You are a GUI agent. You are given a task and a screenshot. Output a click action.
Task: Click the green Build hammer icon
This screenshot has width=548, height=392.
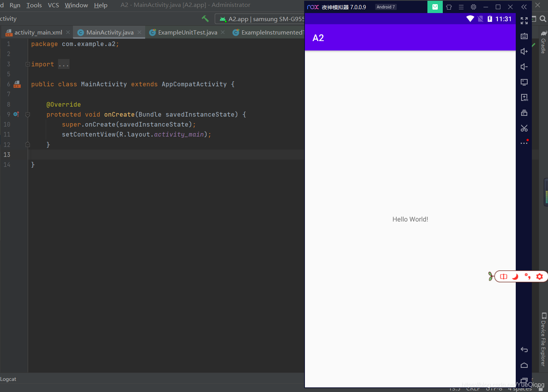(205, 18)
